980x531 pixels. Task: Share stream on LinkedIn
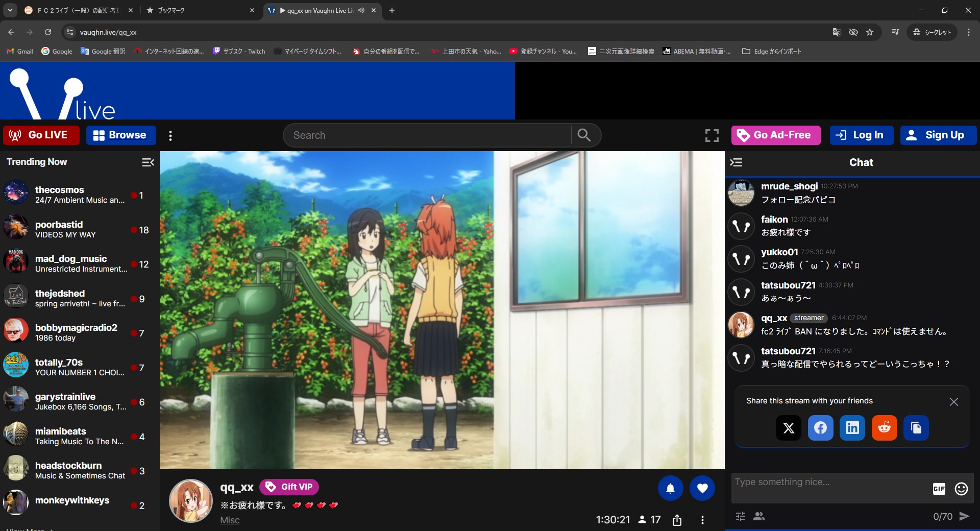(852, 428)
